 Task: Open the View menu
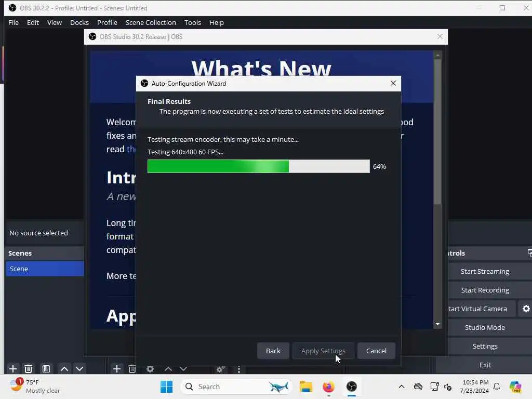[54, 22]
